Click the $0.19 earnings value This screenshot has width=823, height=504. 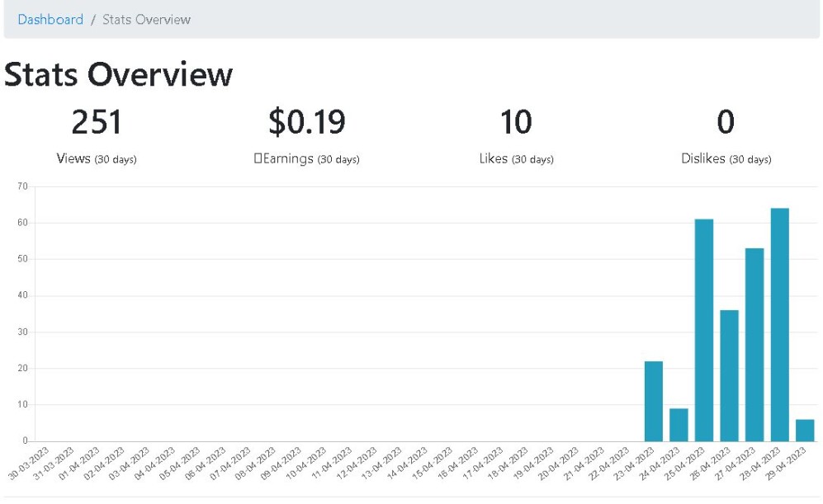click(306, 122)
